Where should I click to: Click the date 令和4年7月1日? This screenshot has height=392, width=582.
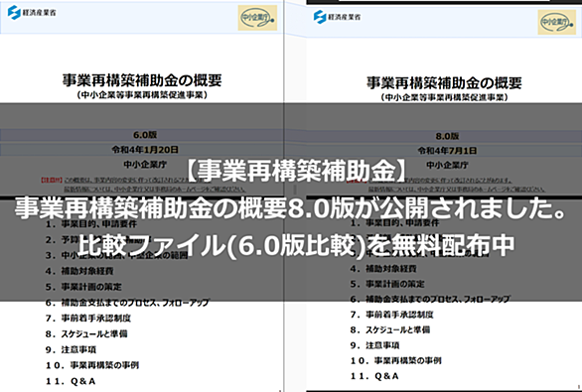pyautogui.click(x=447, y=151)
